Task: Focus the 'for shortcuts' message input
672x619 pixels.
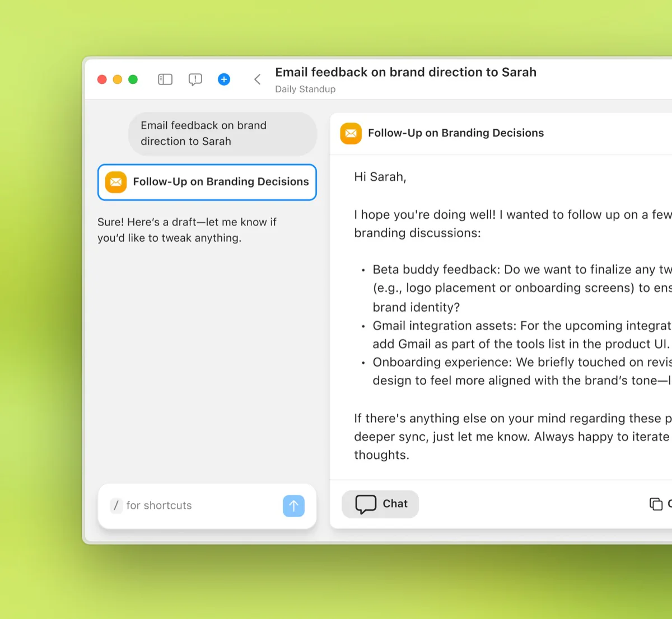Action: coord(207,506)
